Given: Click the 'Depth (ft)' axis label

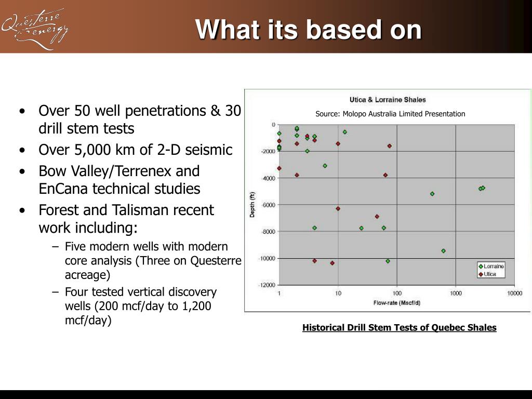Looking at the screenshot, I should [x=252, y=205].
